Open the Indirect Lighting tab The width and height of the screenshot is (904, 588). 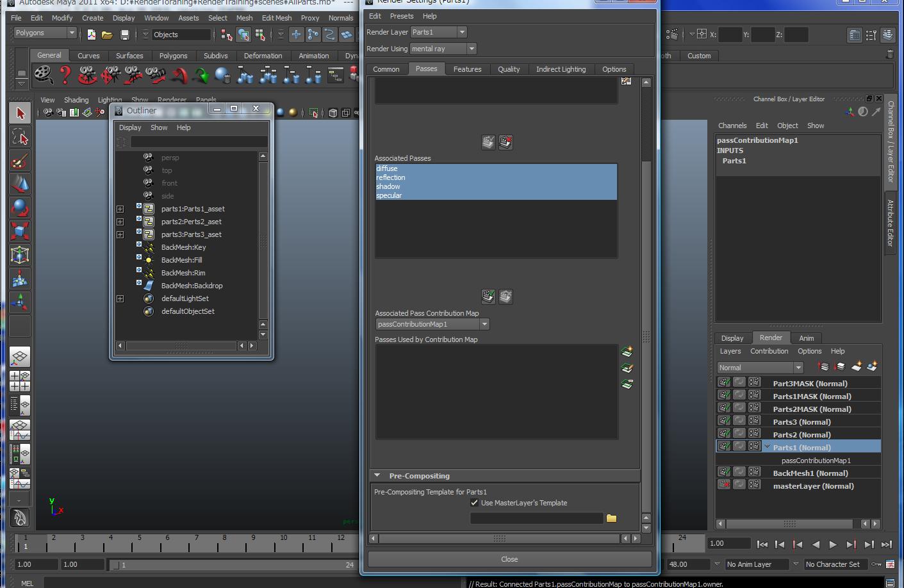tap(561, 69)
